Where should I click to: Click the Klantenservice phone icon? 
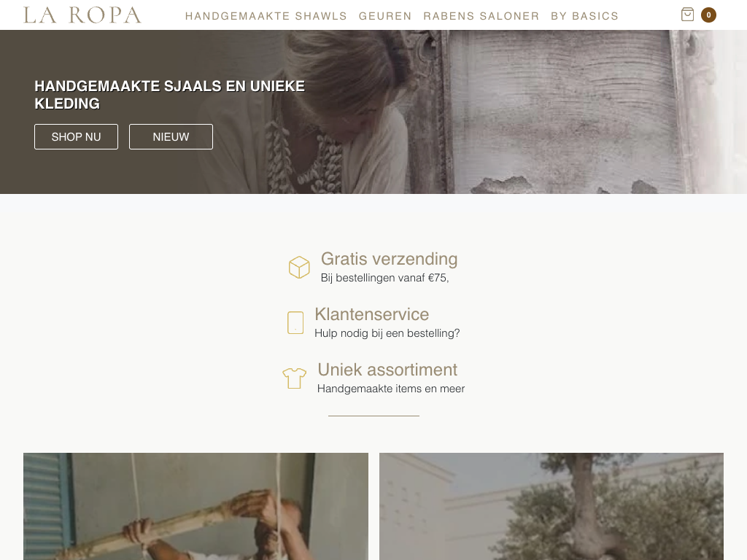pos(295,323)
